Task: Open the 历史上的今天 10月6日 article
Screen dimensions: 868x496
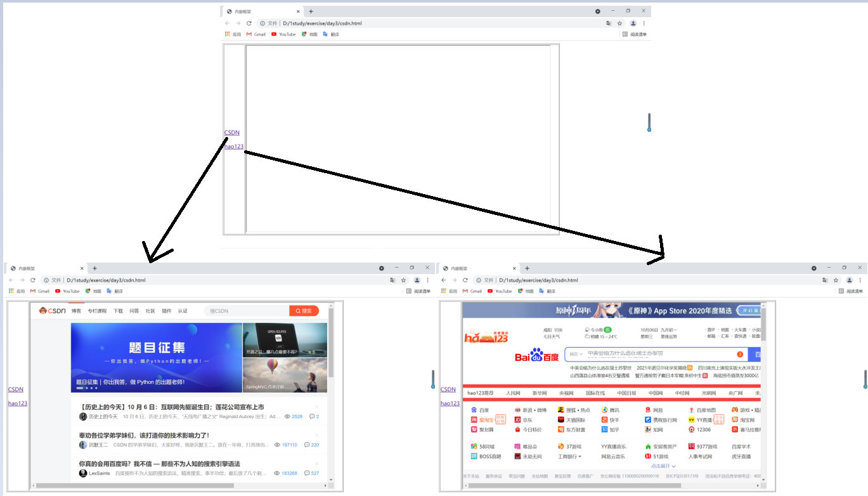Action: (171, 407)
